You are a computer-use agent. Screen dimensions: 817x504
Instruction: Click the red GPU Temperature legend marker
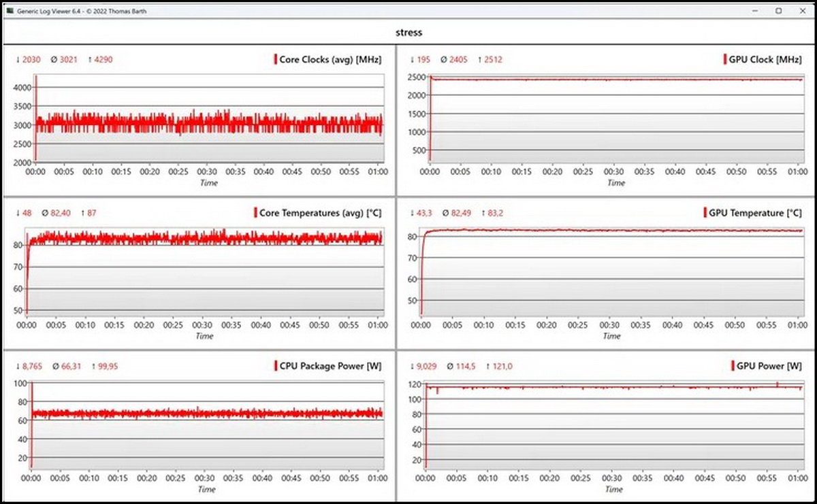705,213
